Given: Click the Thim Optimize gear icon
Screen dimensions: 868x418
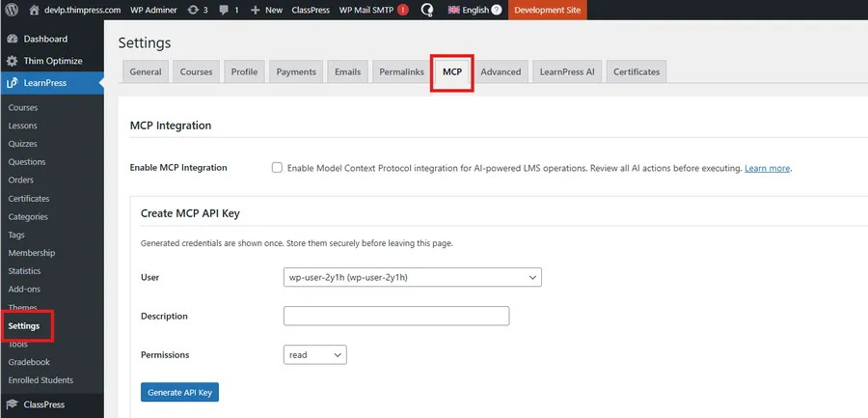Looking at the screenshot, I should tap(13, 61).
